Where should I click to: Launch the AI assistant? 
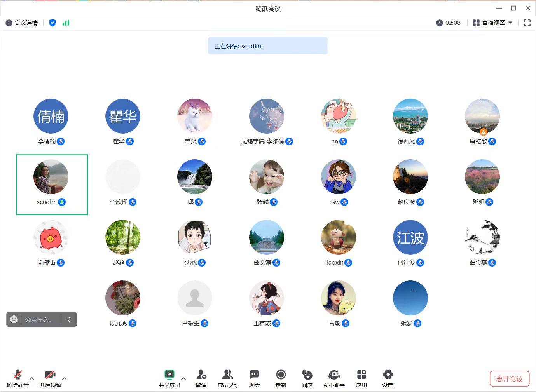click(334, 375)
